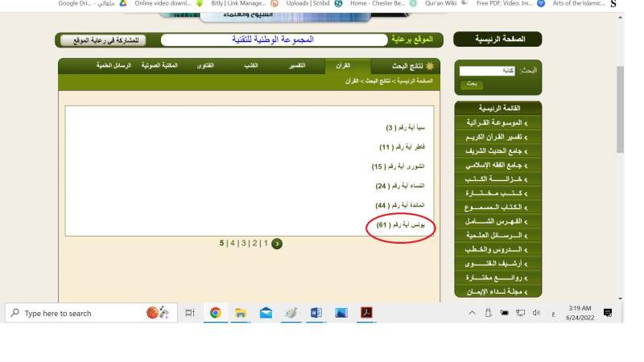The width and height of the screenshot is (644, 362).
Task: Click the battery icon in system tray
Action: click(x=504, y=313)
